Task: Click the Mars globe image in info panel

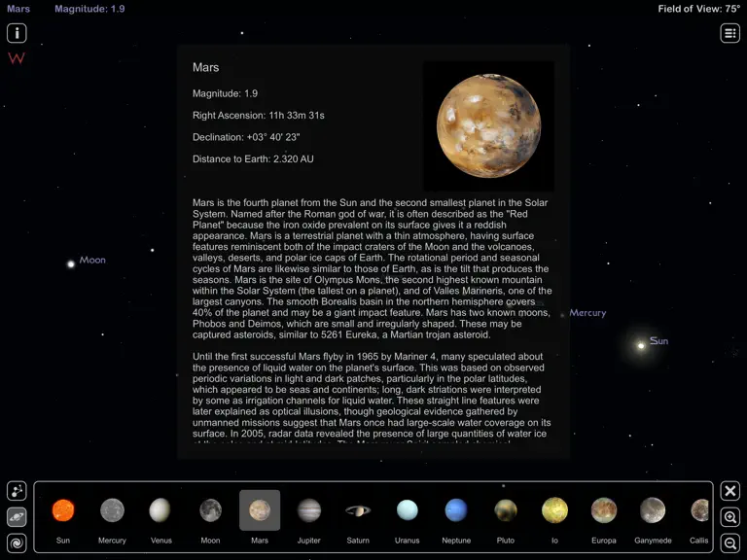Action: tap(489, 125)
